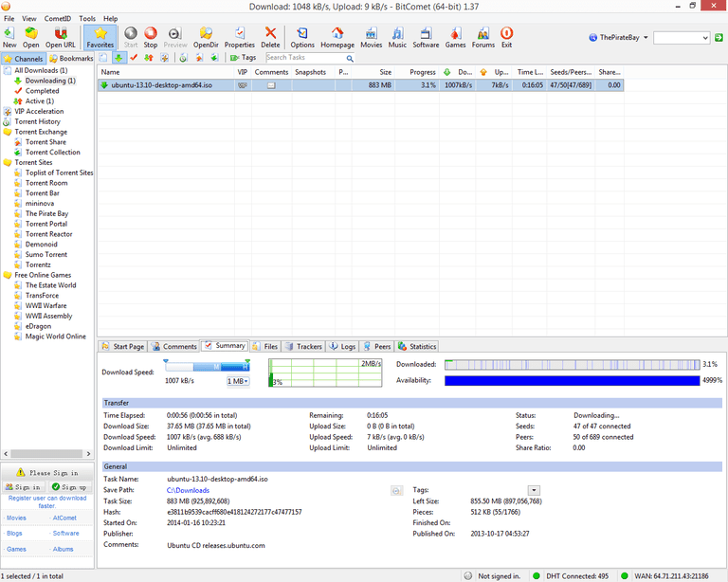The width and height of the screenshot is (728, 582).
Task: Click the Exit power icon
Action: point(506,37)
